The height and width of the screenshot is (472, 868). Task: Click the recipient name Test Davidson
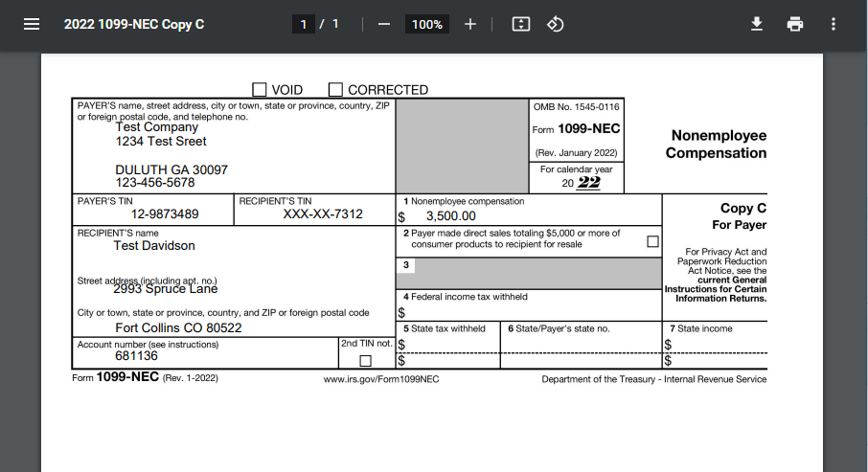tap(153, 246)
